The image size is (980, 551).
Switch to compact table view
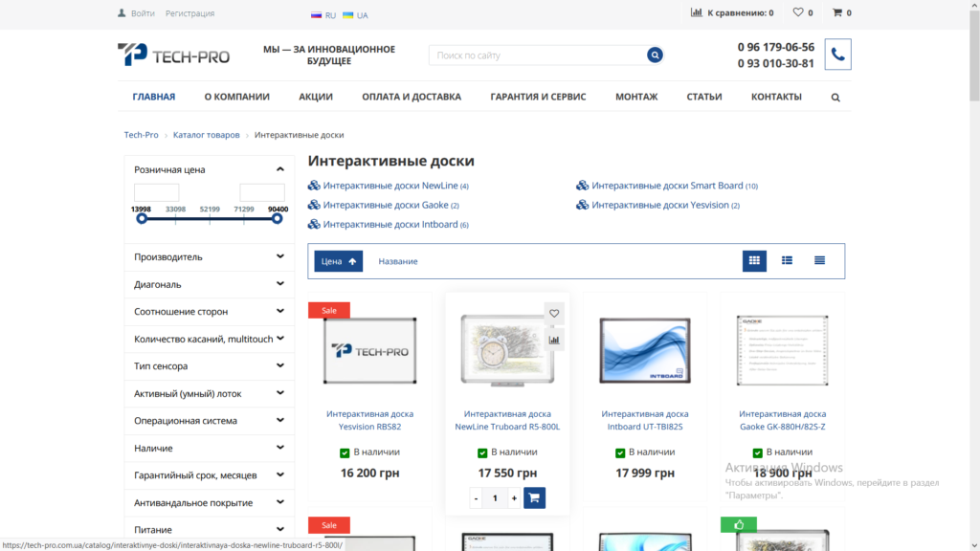pos(819,260)
